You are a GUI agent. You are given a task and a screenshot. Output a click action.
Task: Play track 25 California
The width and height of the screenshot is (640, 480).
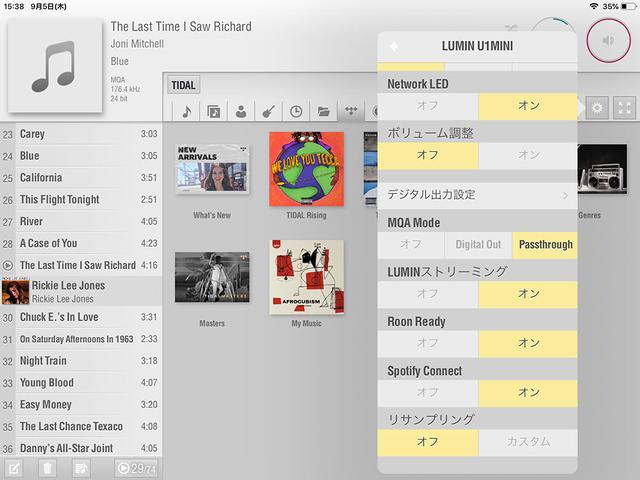[x=81, y=178]
